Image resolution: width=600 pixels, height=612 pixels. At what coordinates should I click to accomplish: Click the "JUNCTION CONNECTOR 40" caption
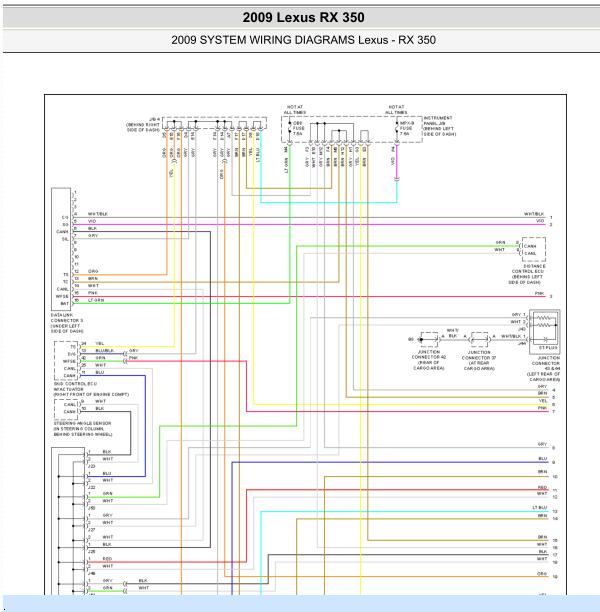click(x=429, y=354)
